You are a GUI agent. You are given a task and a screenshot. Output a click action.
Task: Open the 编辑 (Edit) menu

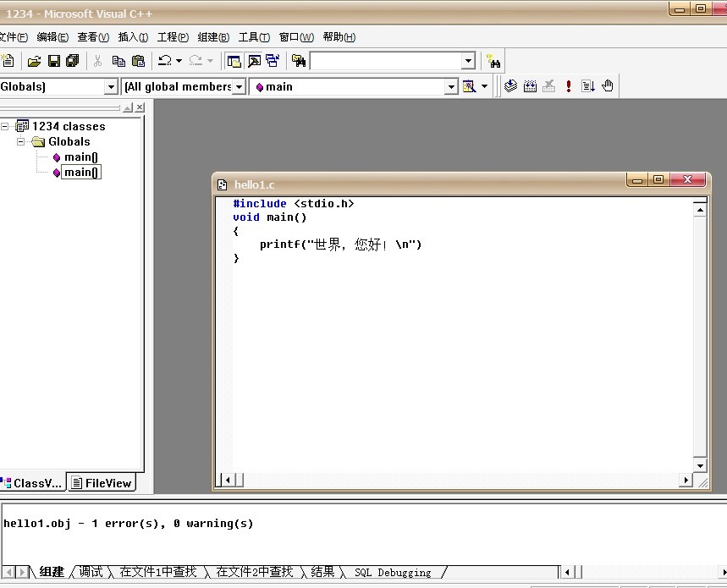[x=52, y=37]
